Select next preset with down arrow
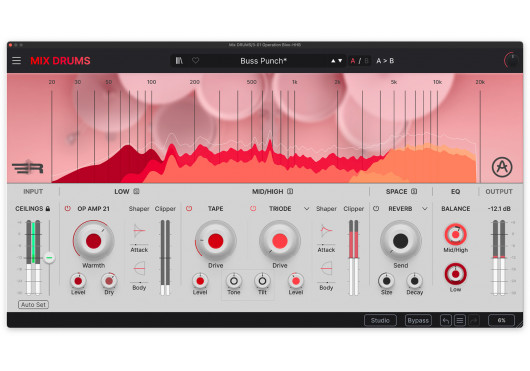 (340, 61)
